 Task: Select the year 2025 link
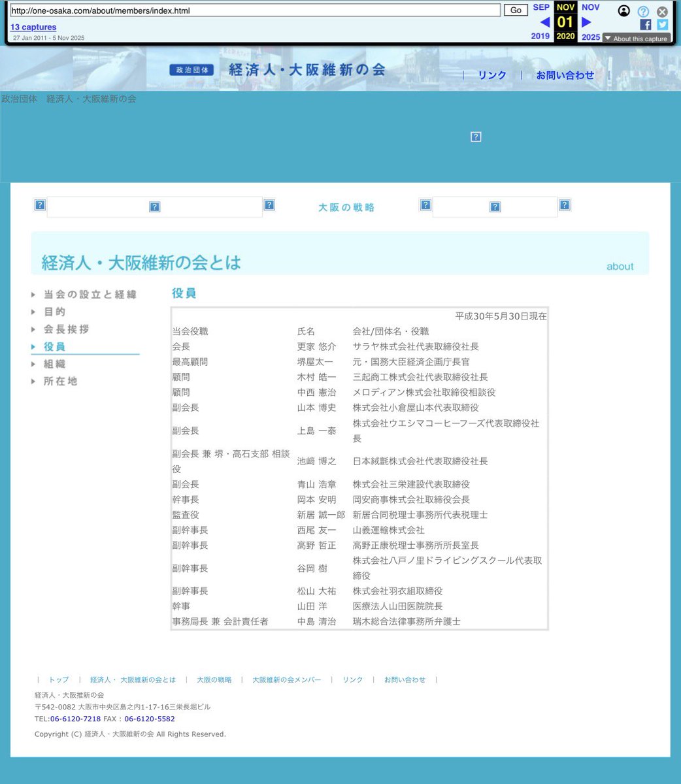click(x=591, y=37)
